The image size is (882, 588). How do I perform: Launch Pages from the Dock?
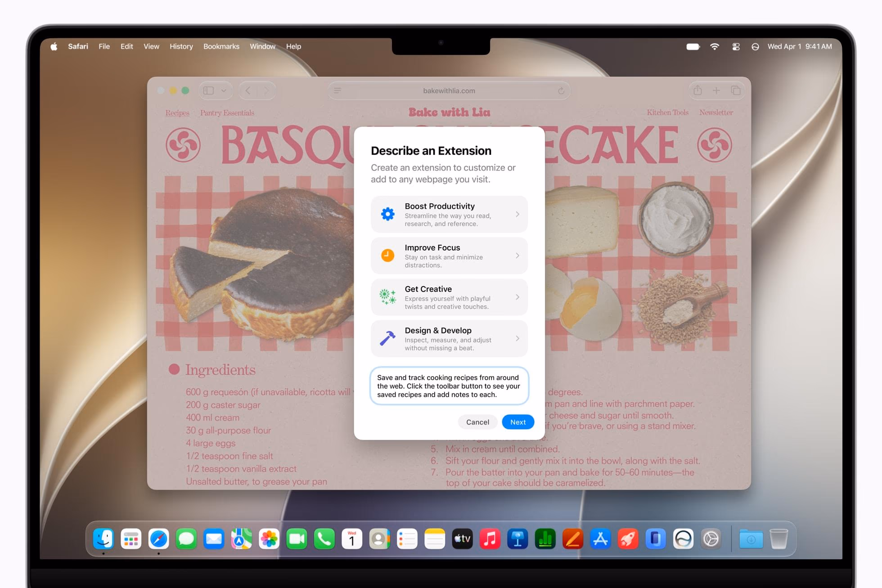click(573, 539)
